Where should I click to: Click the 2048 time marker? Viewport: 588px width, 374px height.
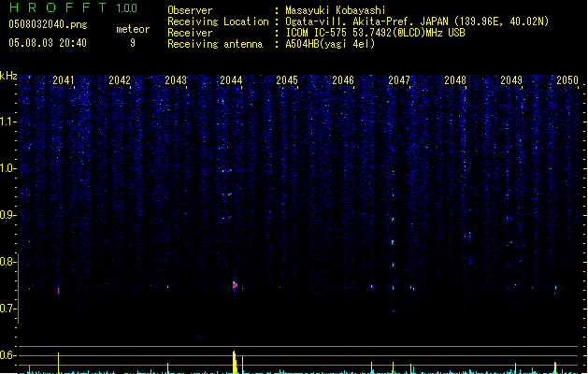click(x=455, y=79)
